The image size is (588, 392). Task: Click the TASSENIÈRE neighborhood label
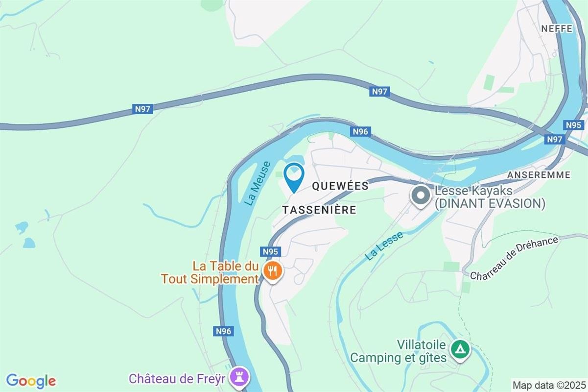coord(319,210)
